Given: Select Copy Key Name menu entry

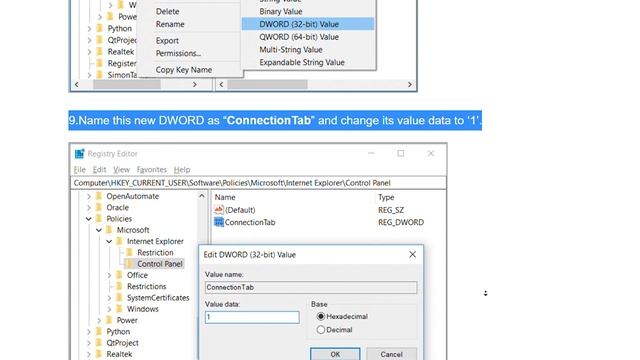Looking at the screenshot, I should [x=184, y=70].
